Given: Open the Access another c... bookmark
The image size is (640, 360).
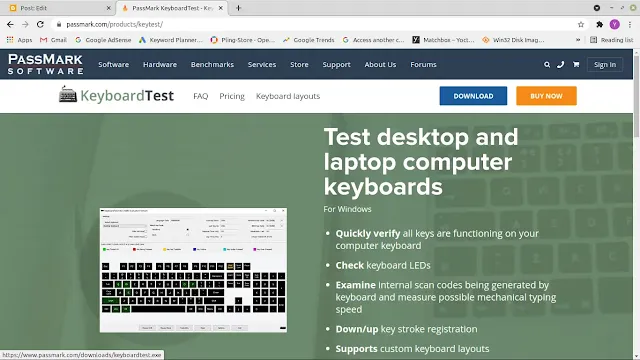Looking at the screenshot, I should click(373, 40).
